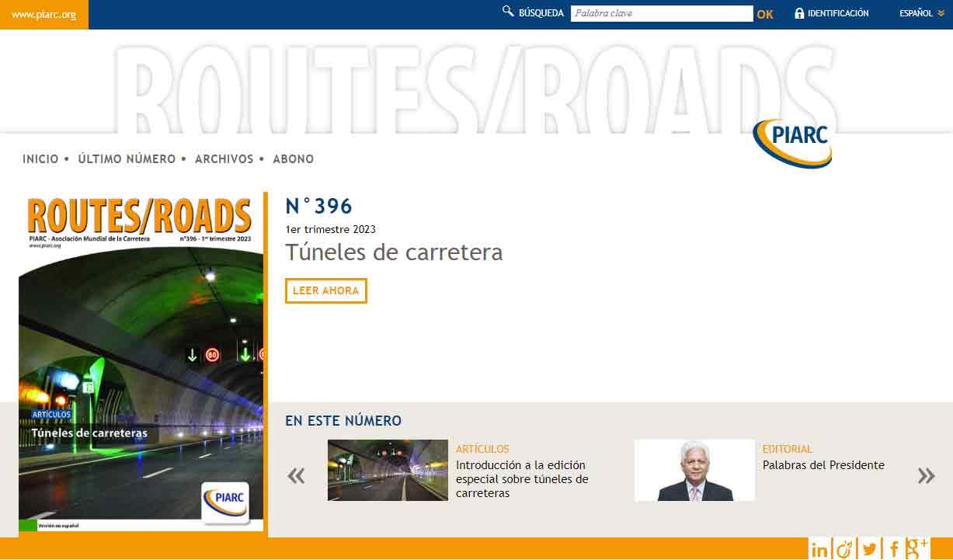The image size is (953, 560).
Task: Click the Túneles de carreteras cover caption
Action: tap(89, 433)
